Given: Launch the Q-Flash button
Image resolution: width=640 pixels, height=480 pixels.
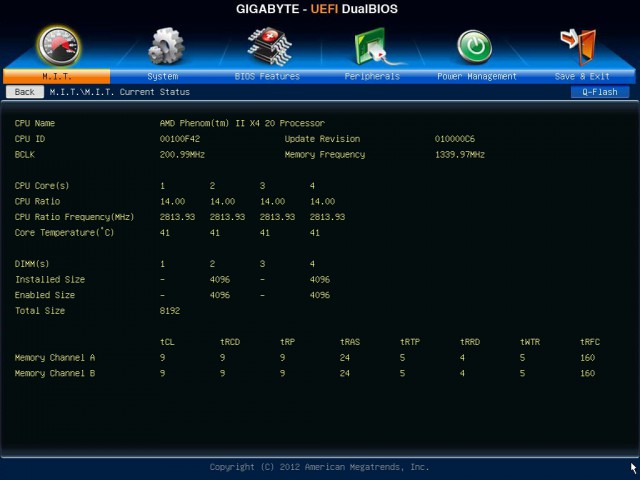Looking at the screenshot, I should [x=600, y=92].
